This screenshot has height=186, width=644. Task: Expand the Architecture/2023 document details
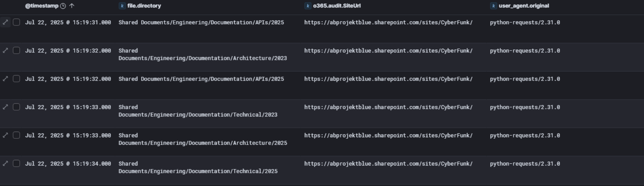[5, 50]
